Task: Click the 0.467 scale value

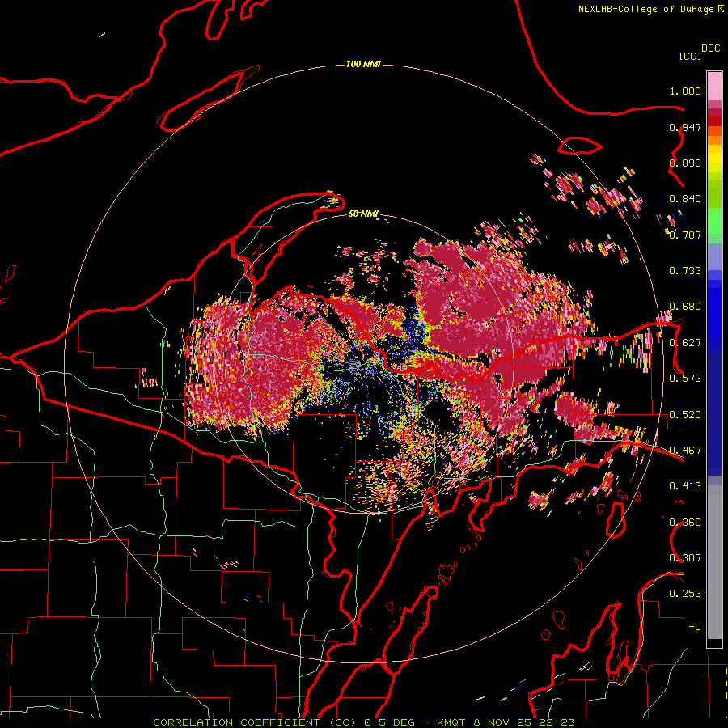Action: tap(685, 451)
